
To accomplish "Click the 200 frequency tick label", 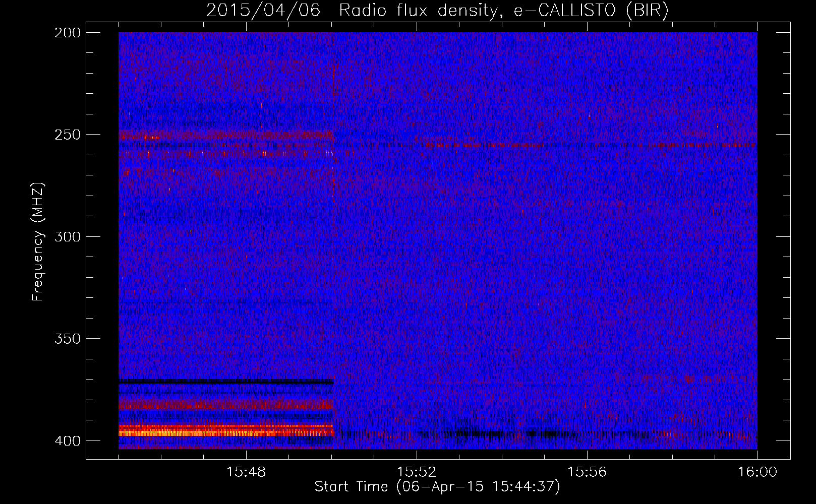I will point(68,33).
